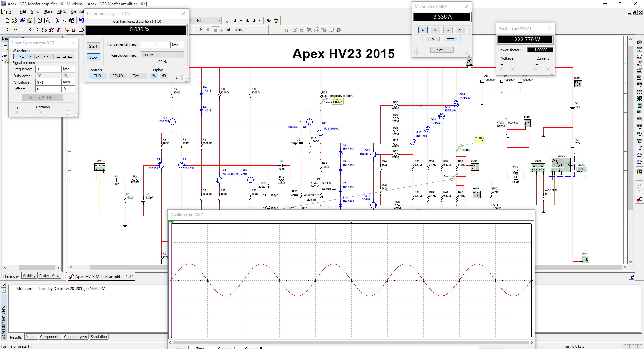Select the Current probe icon in instruments toolbar
The width and height of the screenshot is (644, 349).
point(639,199)
